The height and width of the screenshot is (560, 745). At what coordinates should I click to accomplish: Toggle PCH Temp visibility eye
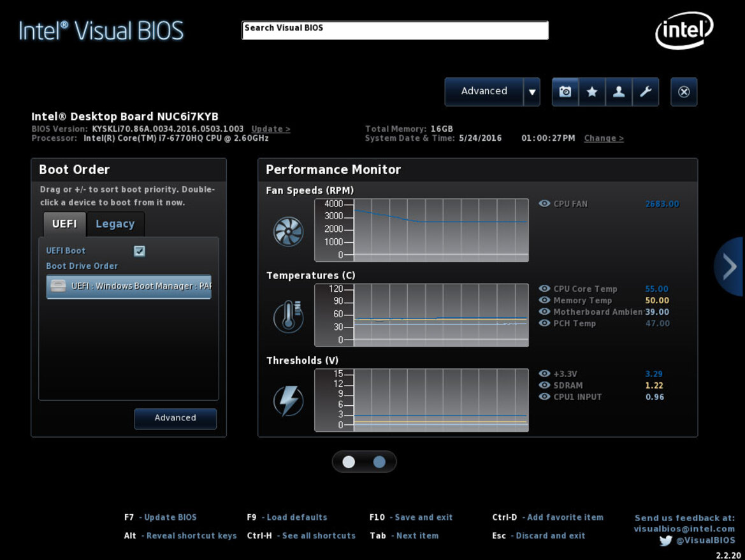(544, 323)
